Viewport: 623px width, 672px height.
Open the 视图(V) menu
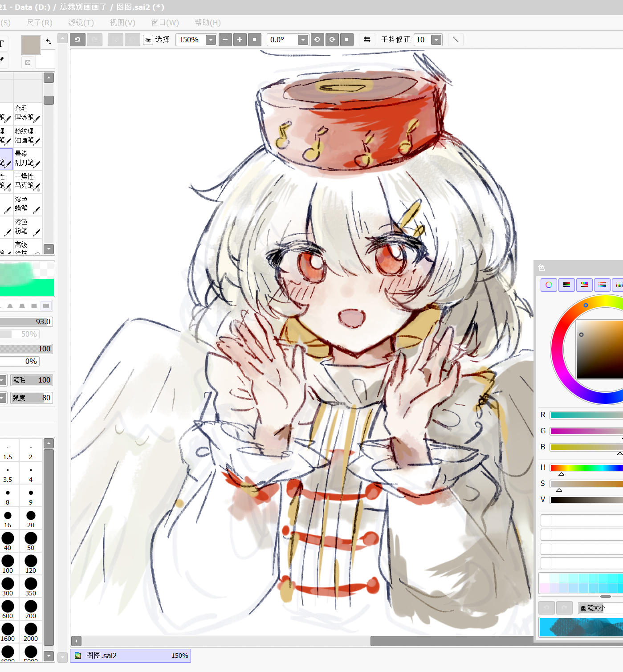pos(122,23)
